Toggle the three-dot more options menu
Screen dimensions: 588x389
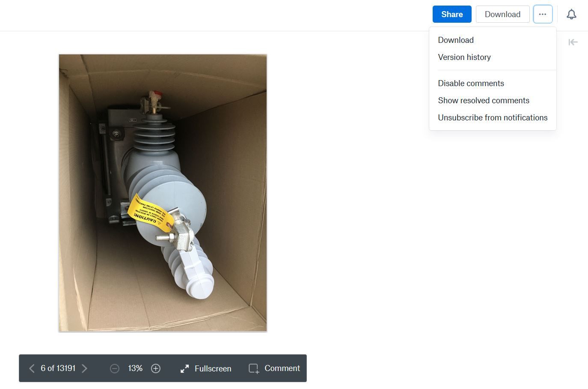pyautogui.click(x=543, y=14)
